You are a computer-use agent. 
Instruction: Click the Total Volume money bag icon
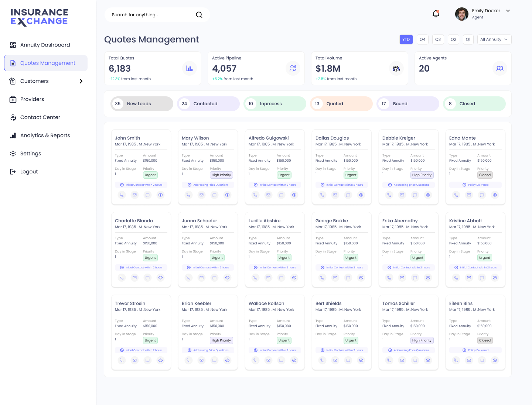(x=396, y=68)
